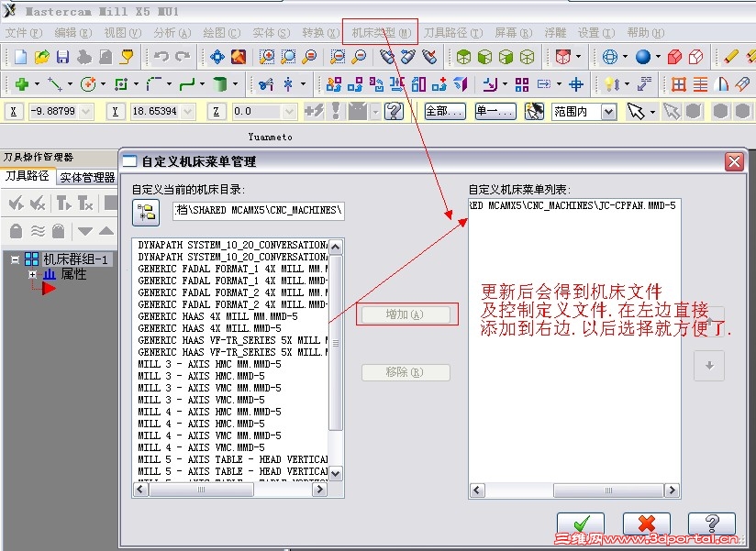
Task: Select 机床群组-1 in operations tree
Action: point(74,259)
